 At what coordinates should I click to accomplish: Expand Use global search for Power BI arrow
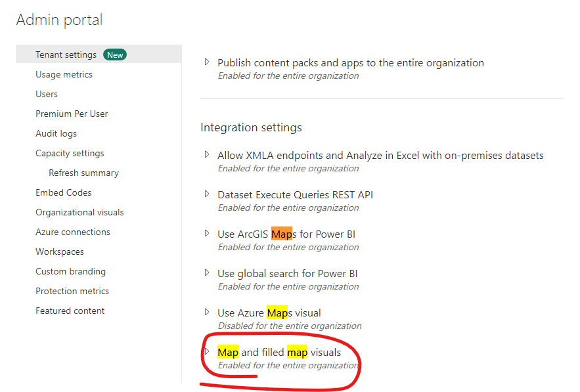click(207, 272)
